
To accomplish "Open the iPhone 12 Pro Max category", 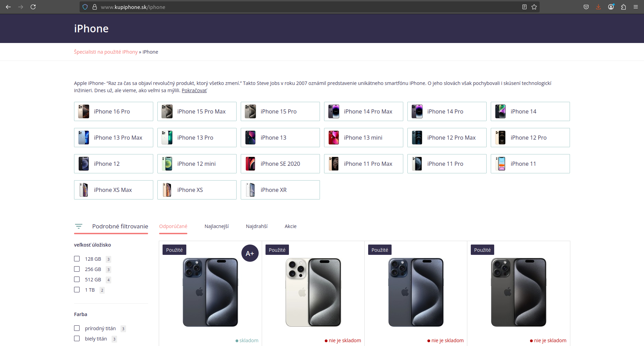I will pyautogui.click(x=447, y=138).
